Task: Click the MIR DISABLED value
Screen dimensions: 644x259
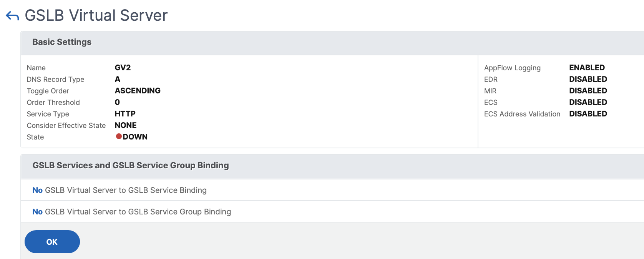Action: [588, 91]
